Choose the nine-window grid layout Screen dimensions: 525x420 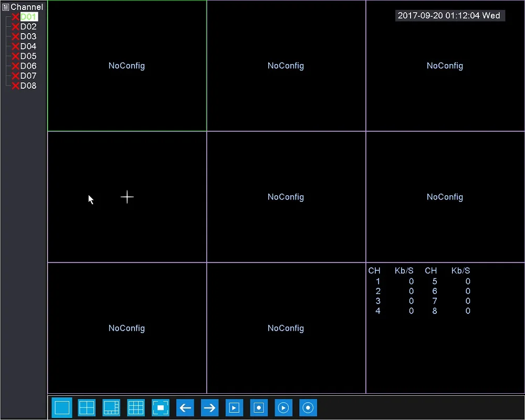pos(136,407)
